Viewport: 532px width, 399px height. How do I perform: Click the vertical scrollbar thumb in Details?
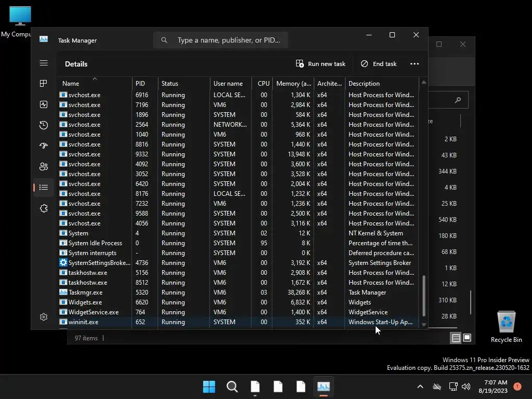(424, 296)
